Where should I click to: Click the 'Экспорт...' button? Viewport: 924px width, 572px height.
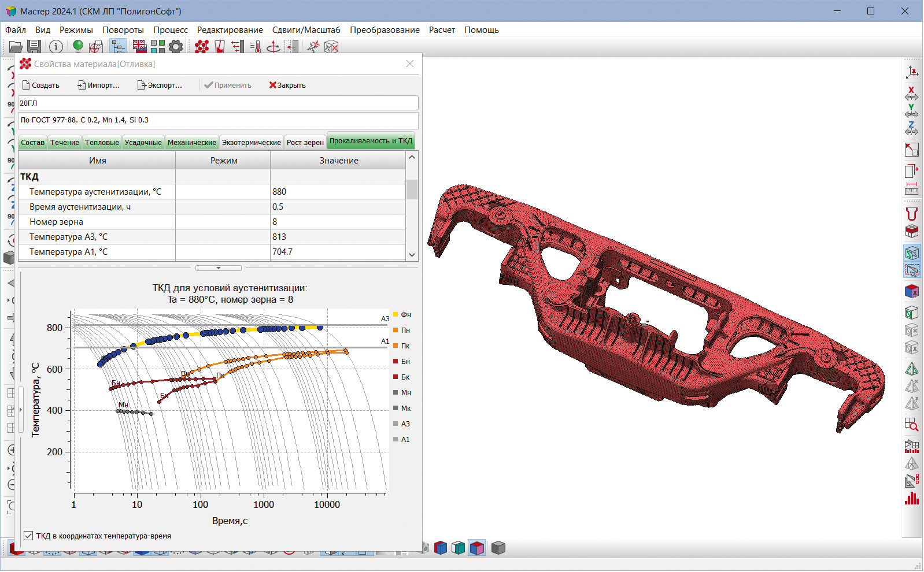point(160,85)
